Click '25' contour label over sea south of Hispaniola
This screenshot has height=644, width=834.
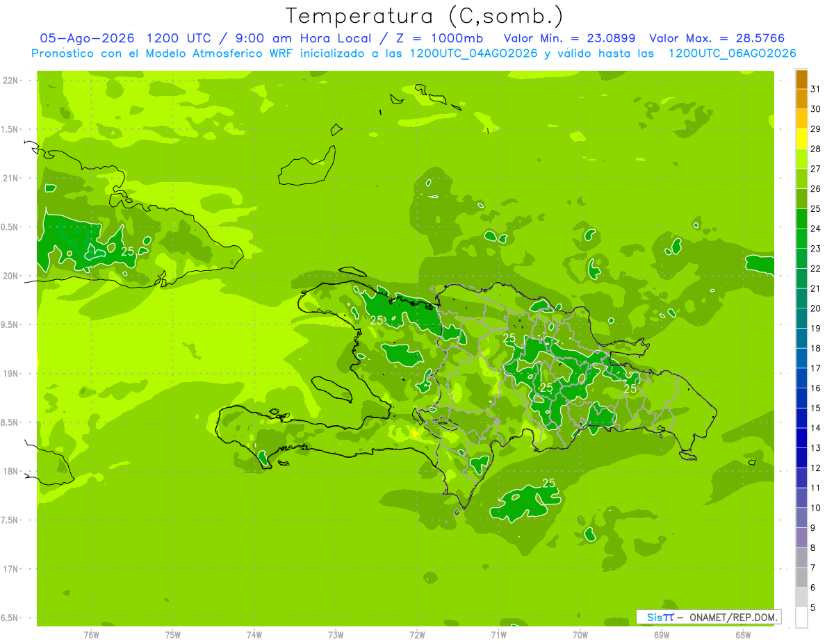pos(548,483)
